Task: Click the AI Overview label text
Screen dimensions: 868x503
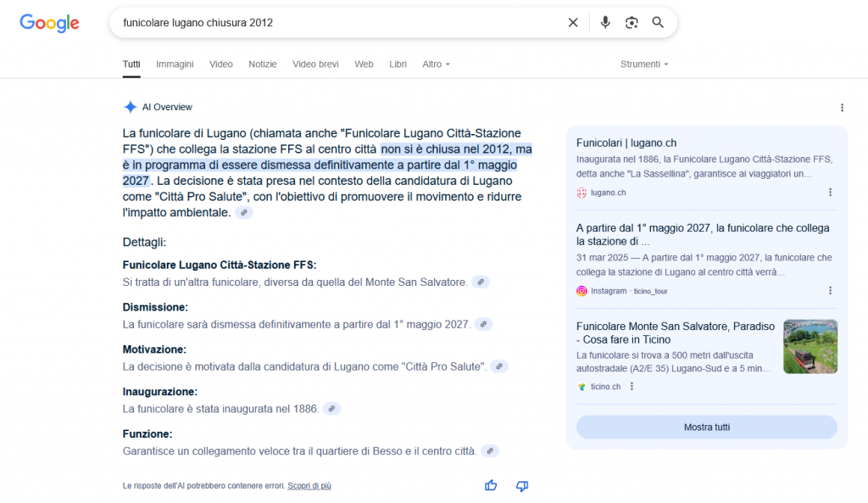Action: (x=167, y=108)
